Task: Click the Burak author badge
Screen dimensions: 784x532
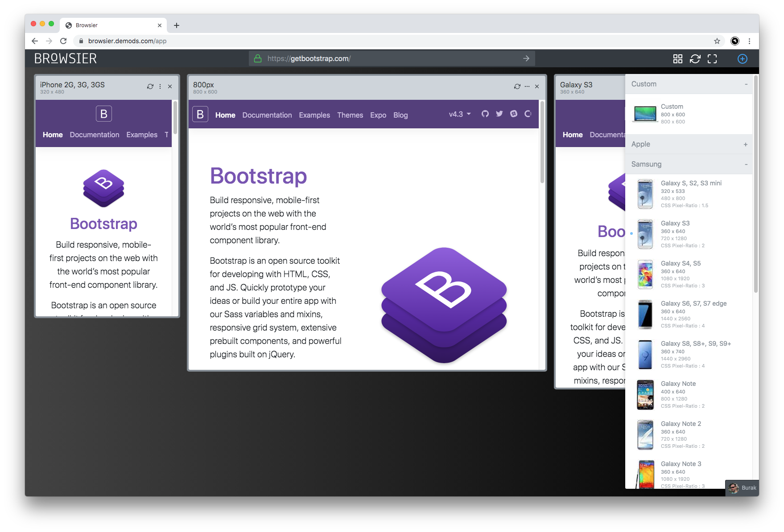Action: [743, 488]
